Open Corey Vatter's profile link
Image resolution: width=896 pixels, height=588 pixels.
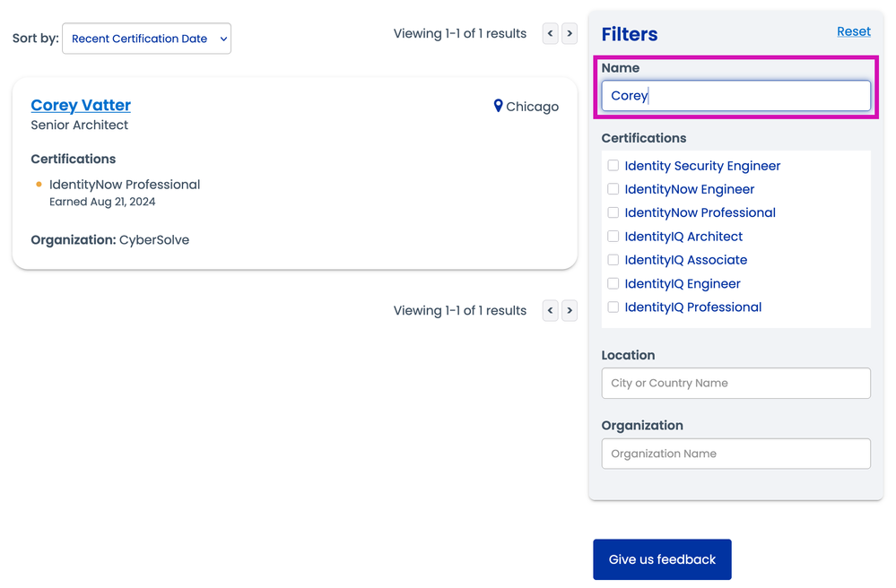click(x=81, y=105)
